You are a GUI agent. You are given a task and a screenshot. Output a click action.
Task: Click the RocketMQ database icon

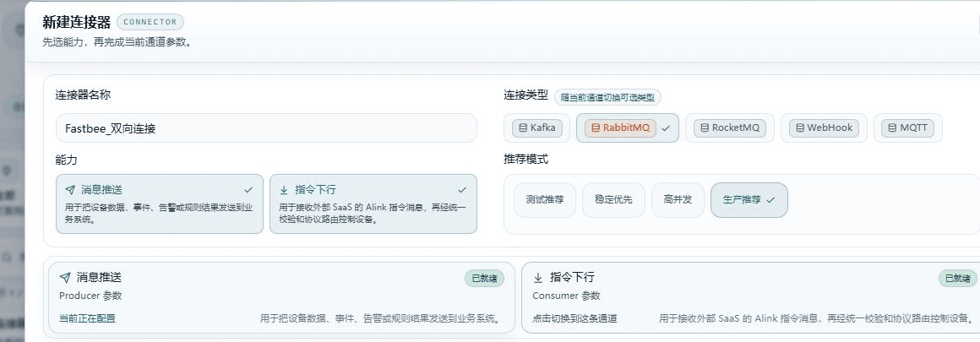pyautogui.click(x=705, y=128)
